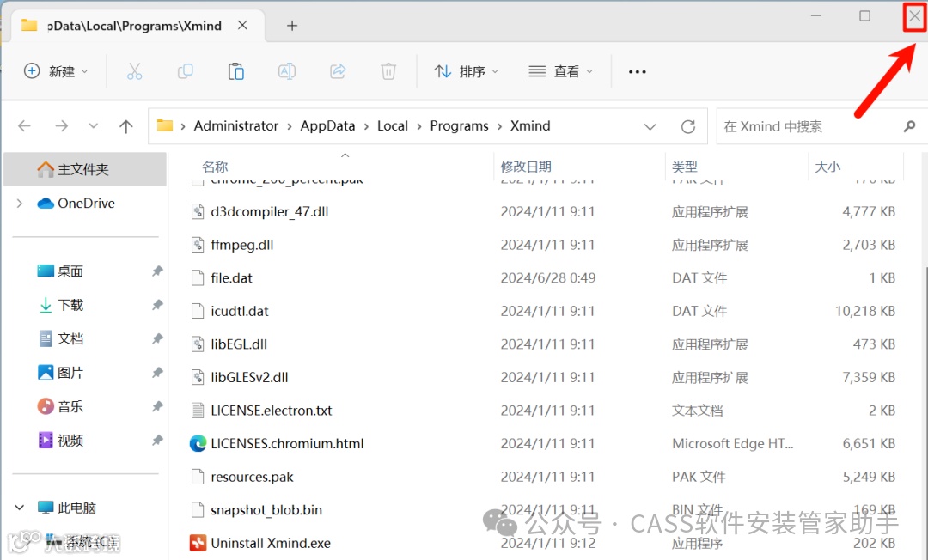Image resolution: width=928 pixels, height=560 pixels.
Task: Select file file.dat
Action: point(231,278)
